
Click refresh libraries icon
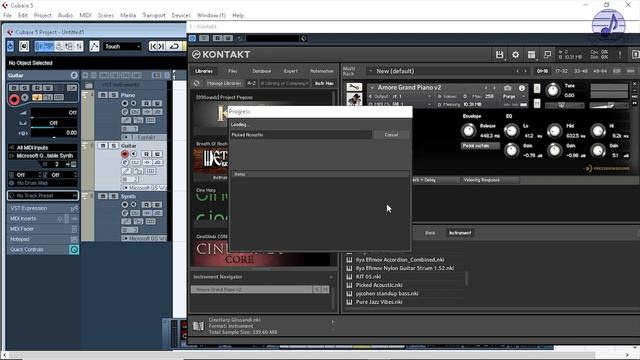[197, 83]
